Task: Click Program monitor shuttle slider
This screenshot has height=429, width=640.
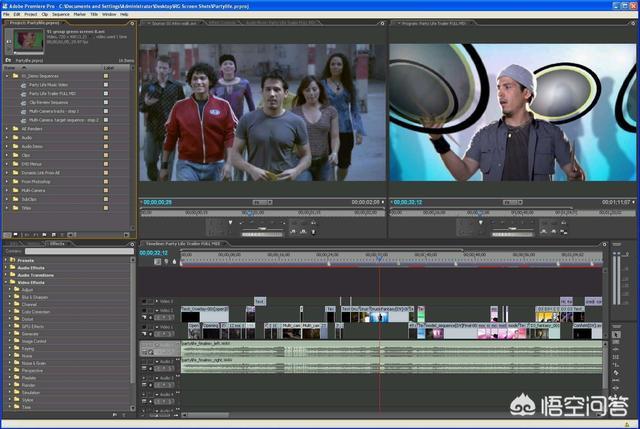Action: coord(513,228)
